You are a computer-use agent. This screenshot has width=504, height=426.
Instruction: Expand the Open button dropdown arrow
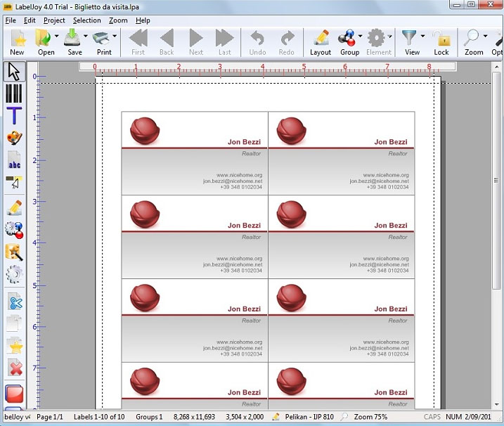pos(57,37)
